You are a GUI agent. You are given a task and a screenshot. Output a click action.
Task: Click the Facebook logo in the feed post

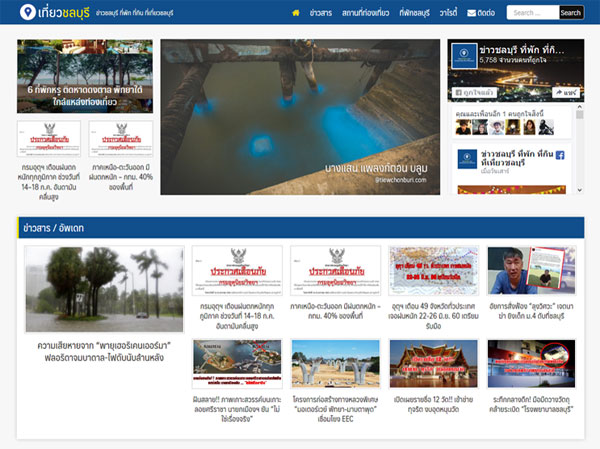coord(560,155)
